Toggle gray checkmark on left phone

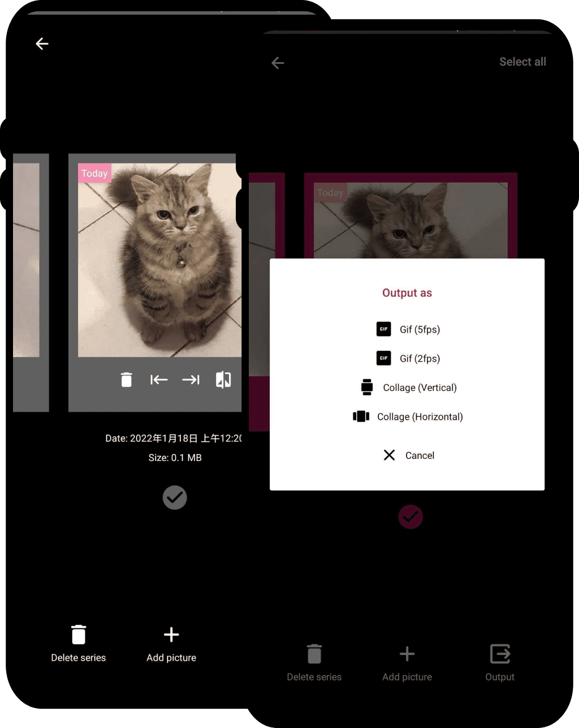coord(175,497)
